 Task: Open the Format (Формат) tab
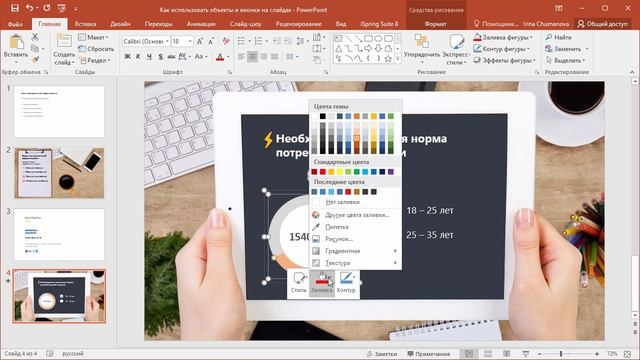click(436, 24)
